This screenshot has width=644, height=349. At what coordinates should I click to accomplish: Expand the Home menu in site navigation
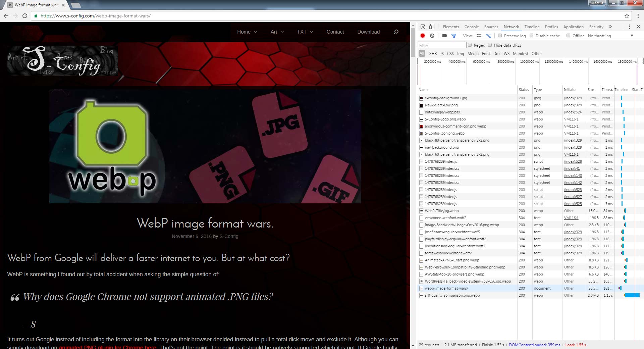[x=247, y=32]
